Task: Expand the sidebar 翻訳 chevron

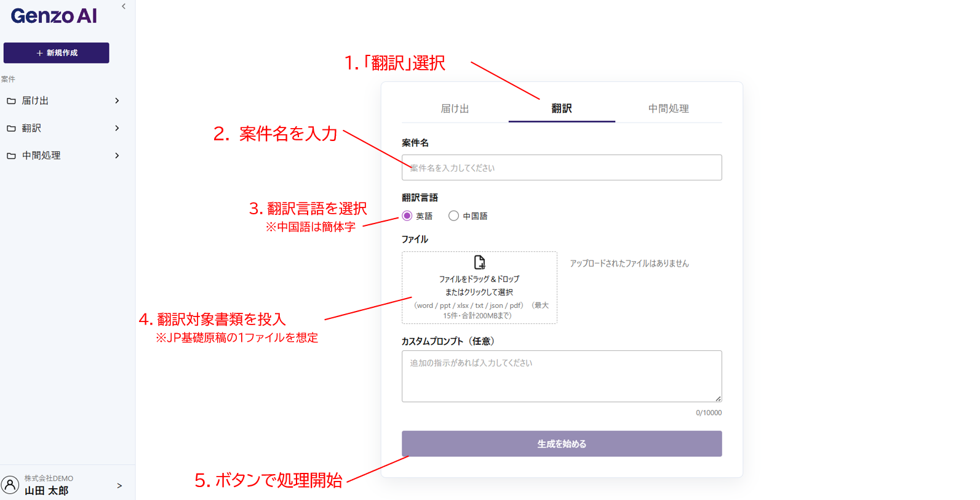Action: (x=117, y=128)
